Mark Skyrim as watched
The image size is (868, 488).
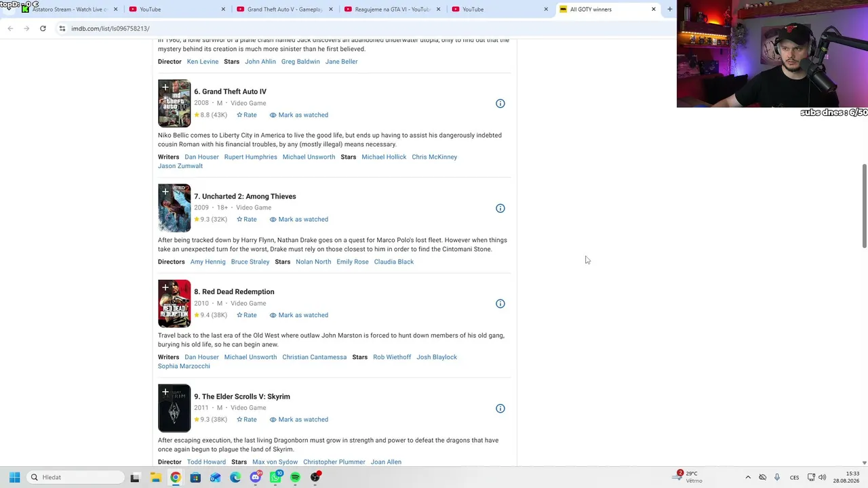click(x=299, y=420)
